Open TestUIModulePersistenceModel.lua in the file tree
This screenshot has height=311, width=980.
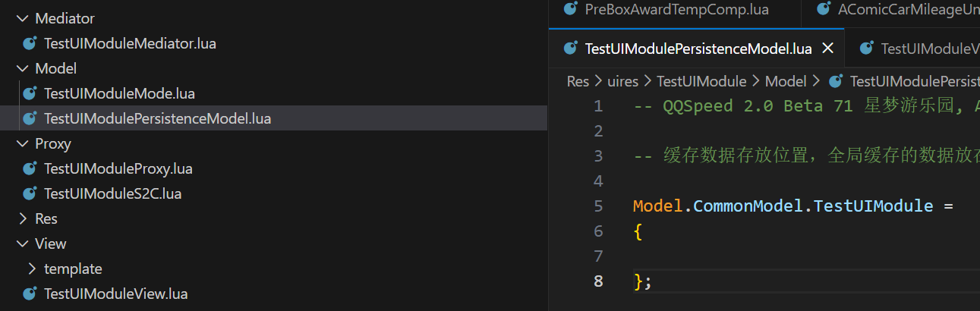tap(157, 119)
